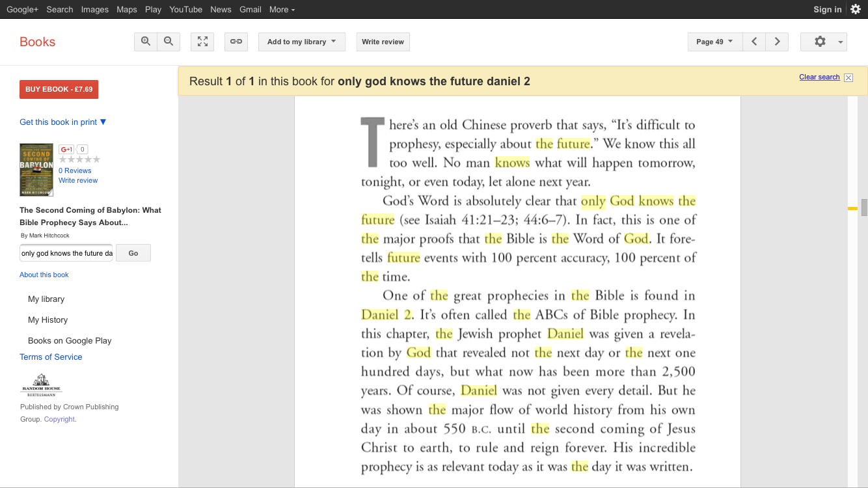
Task: Click the book title text
Action: pos(90,216)
